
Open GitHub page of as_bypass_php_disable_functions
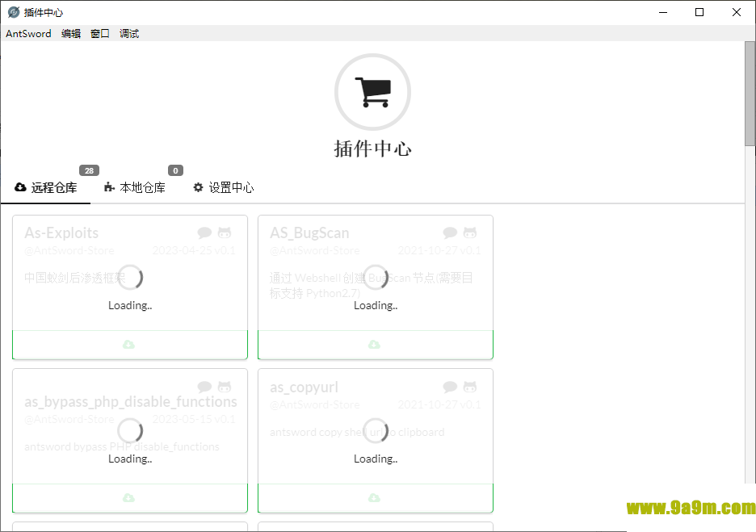[x=225, y=387]
